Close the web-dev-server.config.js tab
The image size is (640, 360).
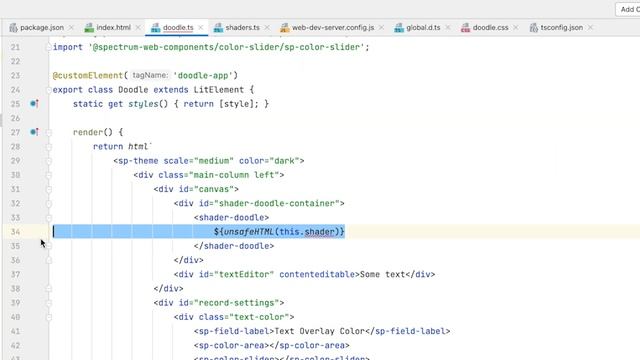(381, 27)
